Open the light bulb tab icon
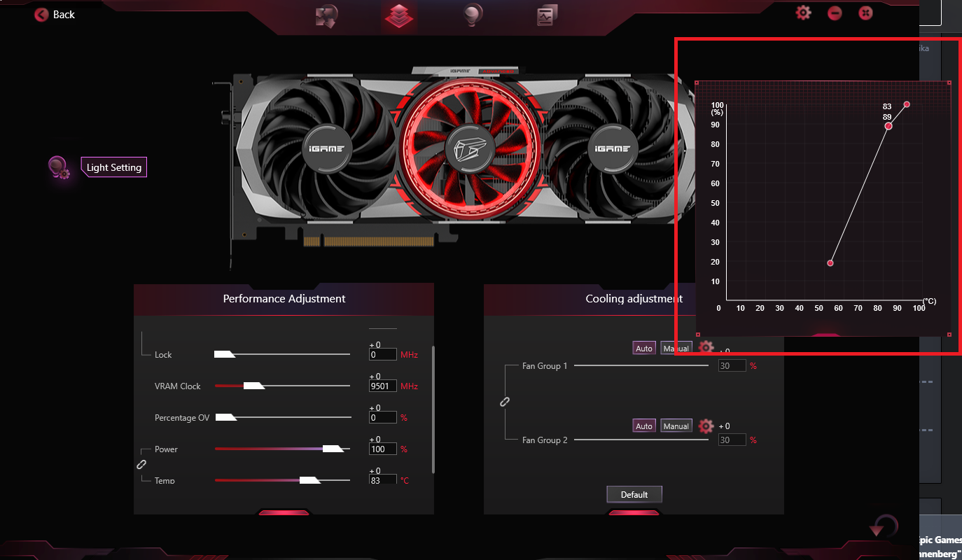Viewport: 962px width, 560px height. pos(474,15)
